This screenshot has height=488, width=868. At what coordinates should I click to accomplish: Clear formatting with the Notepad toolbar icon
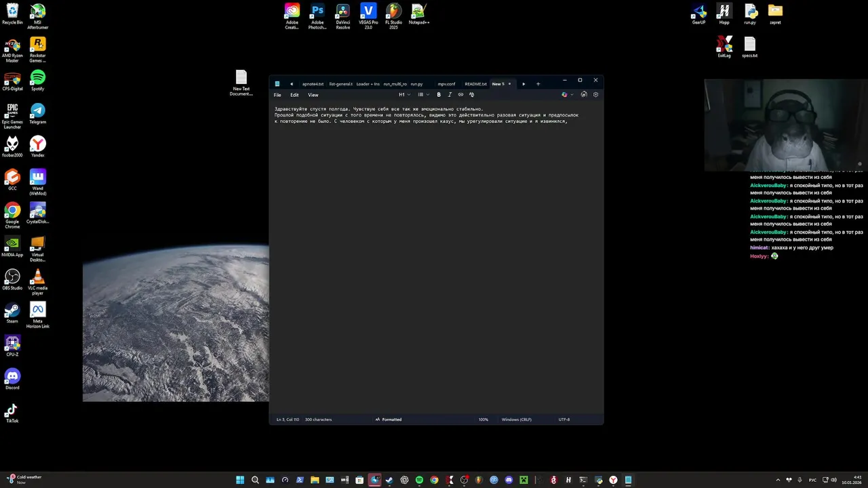pos(471,95)
